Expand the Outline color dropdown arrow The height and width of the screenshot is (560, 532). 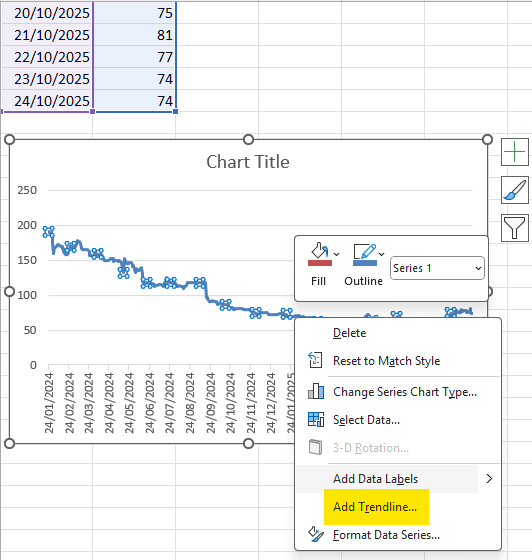pos(381,254)
